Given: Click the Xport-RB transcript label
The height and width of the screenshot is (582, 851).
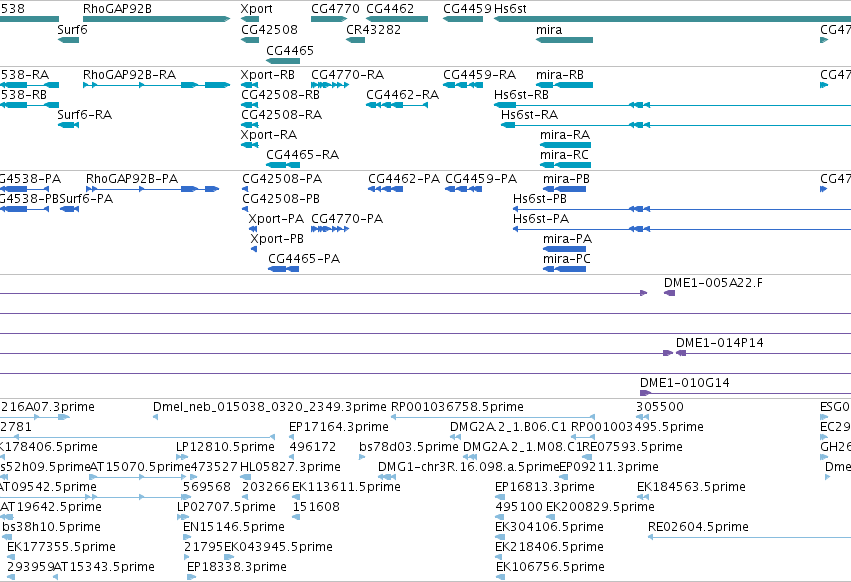Looking at the screenshot, I should point(268,74).
